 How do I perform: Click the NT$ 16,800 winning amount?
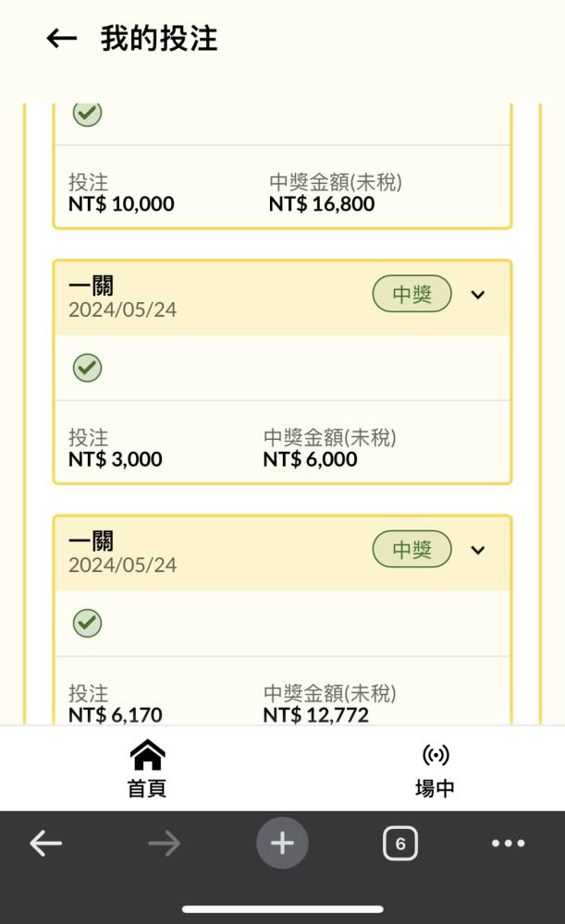322,204
